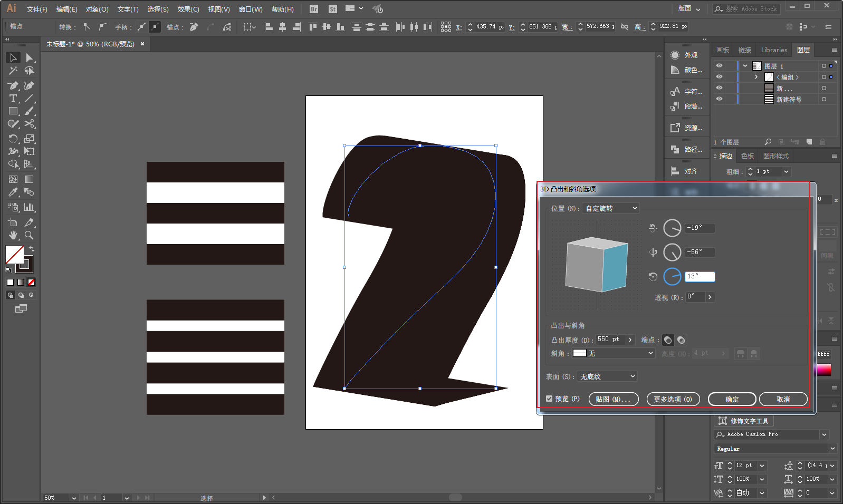Activate the Direct Selection tool
This screenshot has width=843, height=504.
tap(29, 57)
